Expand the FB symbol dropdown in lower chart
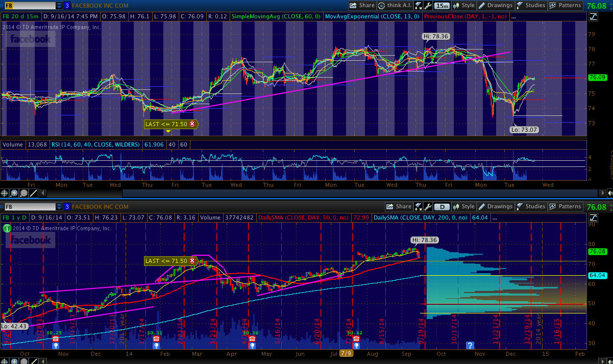Image resolution: width=613 pixels, height=364 pixels. click(x=58, y=207)
